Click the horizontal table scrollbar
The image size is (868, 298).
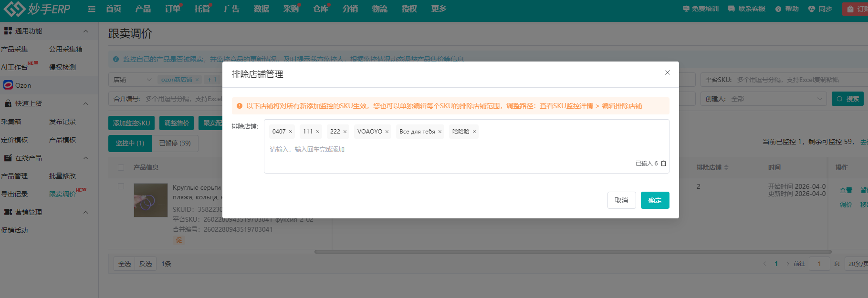(x=573, y=252)
